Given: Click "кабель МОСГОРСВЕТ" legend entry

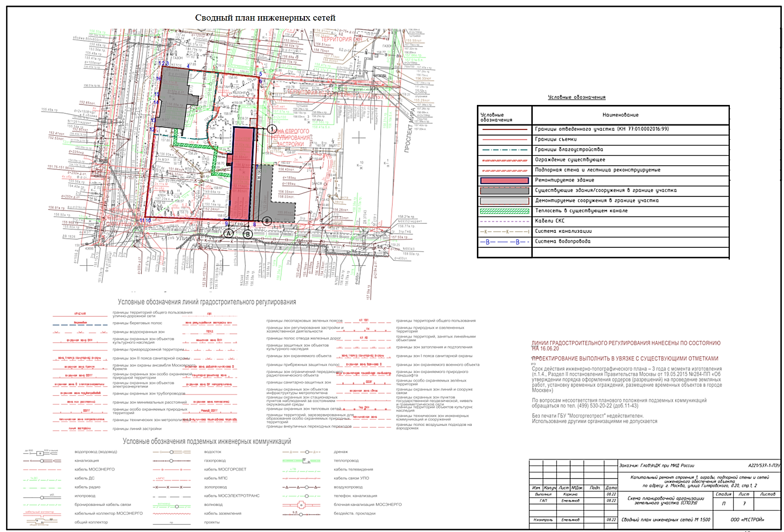Looking at the screenshot, I should click(225, 469).
